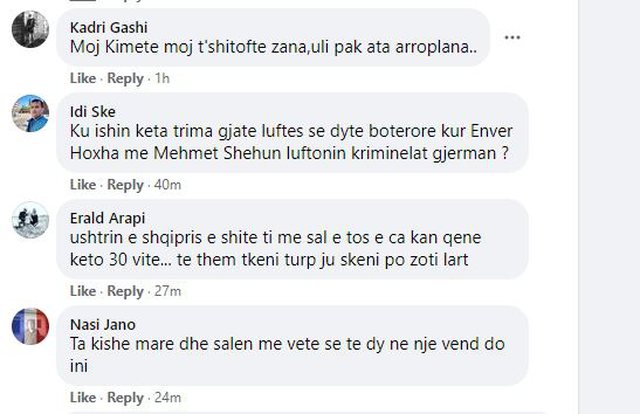Viewport: 640px width, 414px height.
Task: Like Idi Ske's comment
Action: (82, 185)
